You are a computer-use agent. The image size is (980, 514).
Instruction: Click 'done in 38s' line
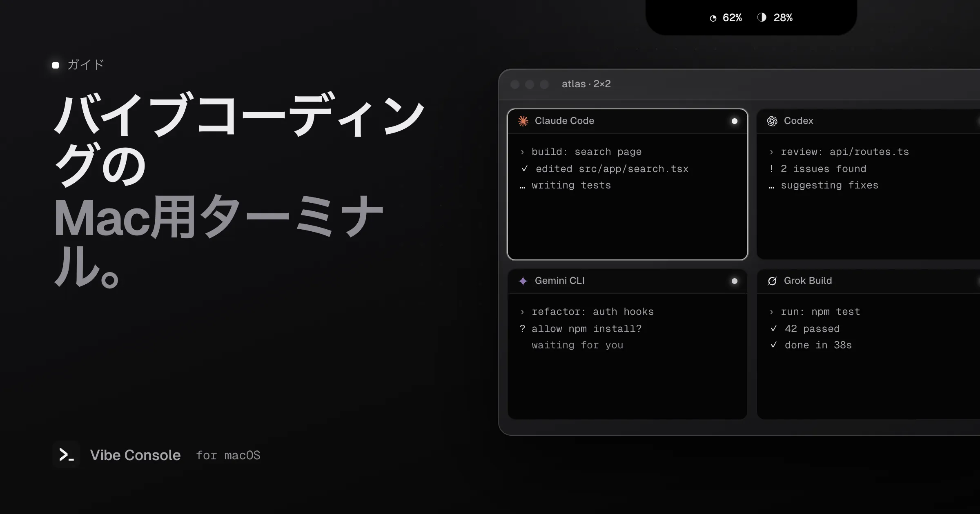pos(818,345)
